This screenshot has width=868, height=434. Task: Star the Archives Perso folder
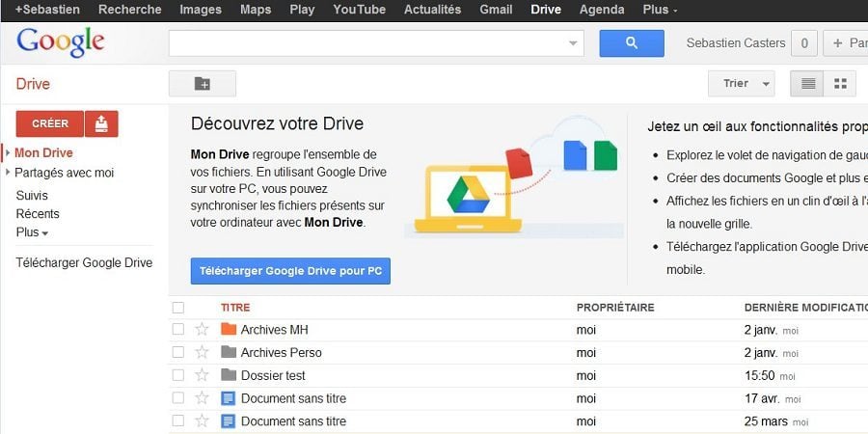click(203, 352)
